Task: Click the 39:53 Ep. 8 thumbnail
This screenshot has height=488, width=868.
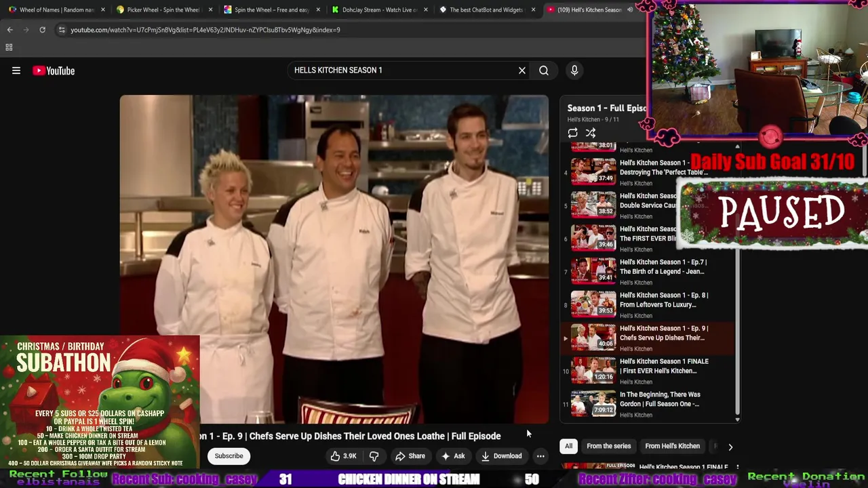Action: click(x=593, y=304)
